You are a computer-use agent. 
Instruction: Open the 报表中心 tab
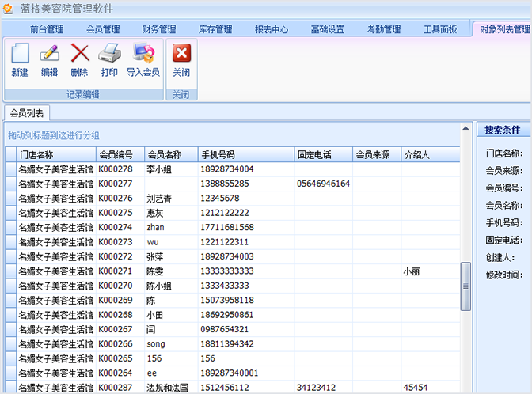pos(272,30)
